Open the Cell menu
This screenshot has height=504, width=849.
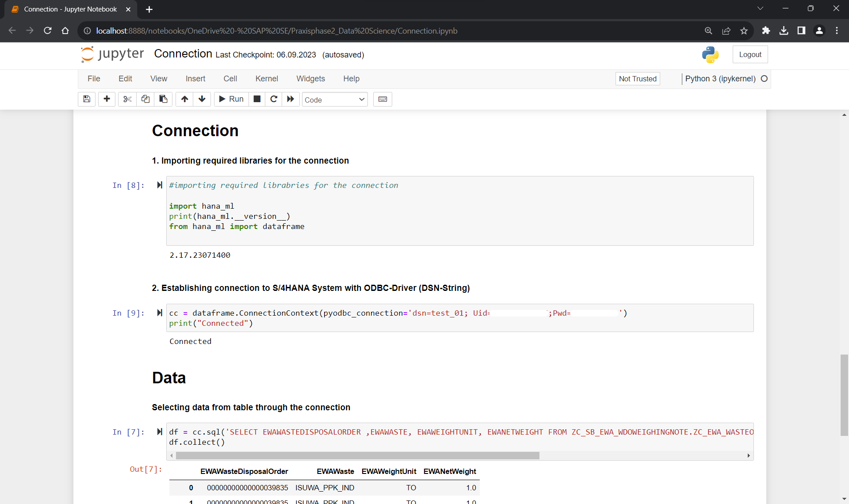(230, 79)
